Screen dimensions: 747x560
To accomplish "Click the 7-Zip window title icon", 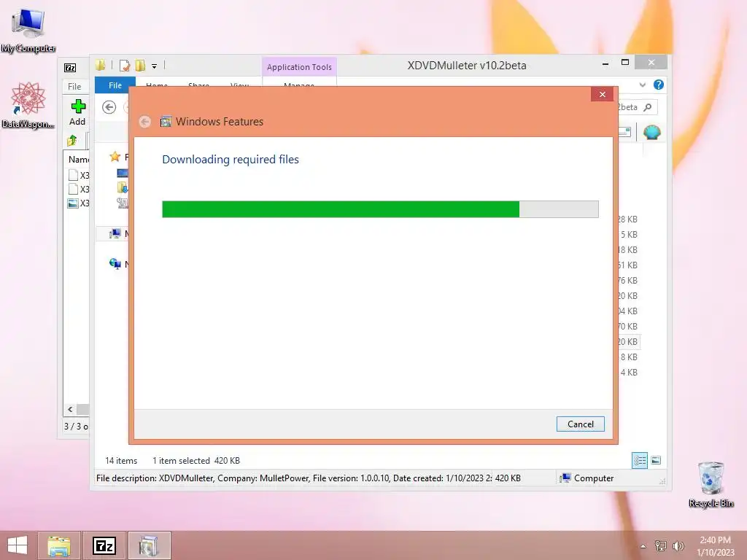I will click(x=70, y=68).
